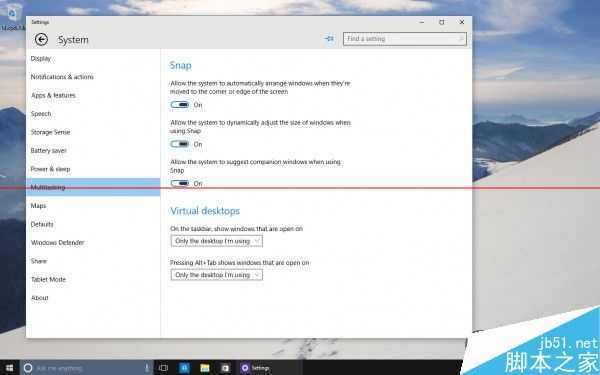Screen dimensions: 600x375
Task: Open the Speech settings page
Action: (x=93, y=114)
